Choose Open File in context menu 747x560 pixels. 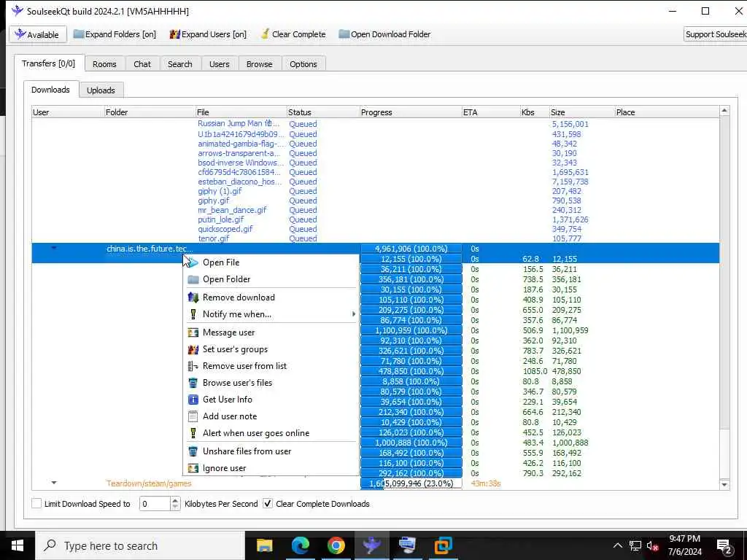coord(271,262)
